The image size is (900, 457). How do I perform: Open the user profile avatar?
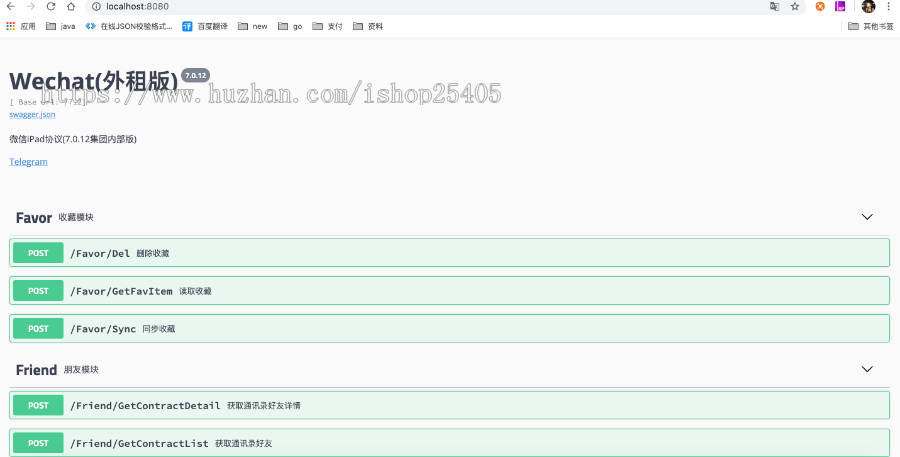click(x=868, y=6)
